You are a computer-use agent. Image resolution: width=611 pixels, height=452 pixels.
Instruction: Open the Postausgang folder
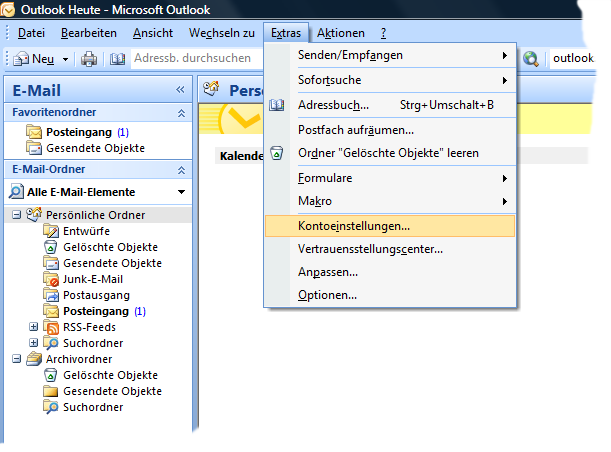96,295
